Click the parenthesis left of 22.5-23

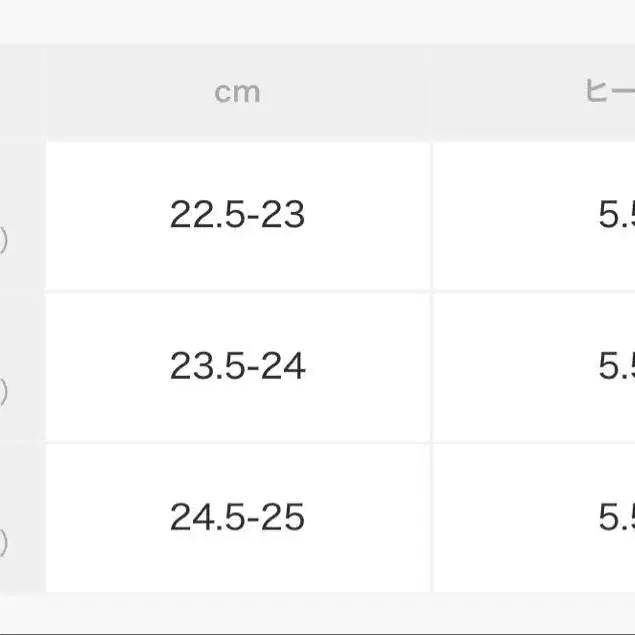click(x=4, y=241)
